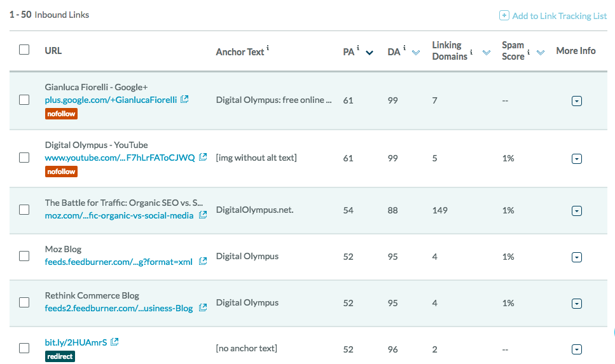Sort by Linking Domains chevron
This screenshot has height=364, width=615.
(487, 53)
